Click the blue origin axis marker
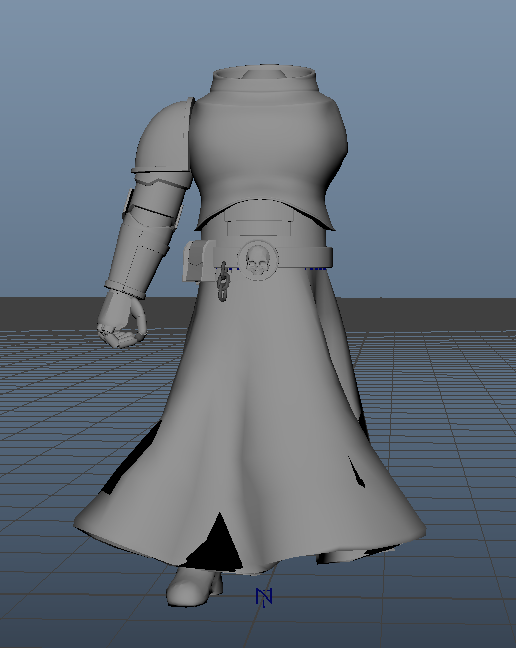 click(x=264, y=598)
